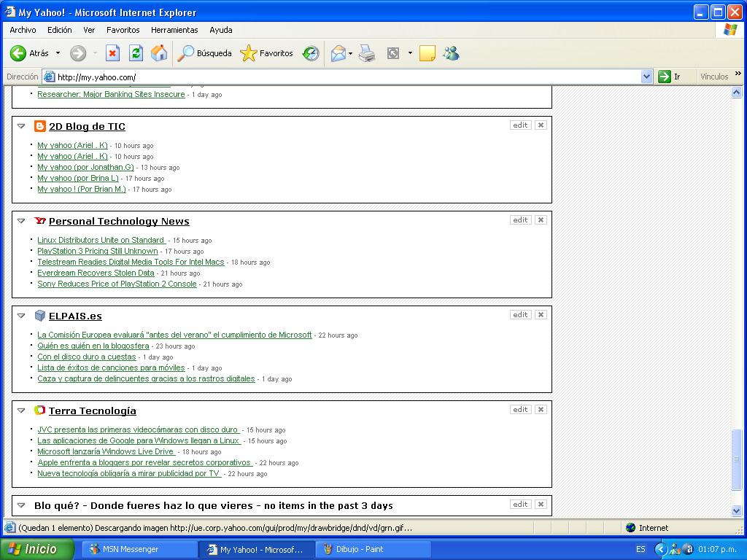Collapse the 2D Blog de TIC module

21,126
